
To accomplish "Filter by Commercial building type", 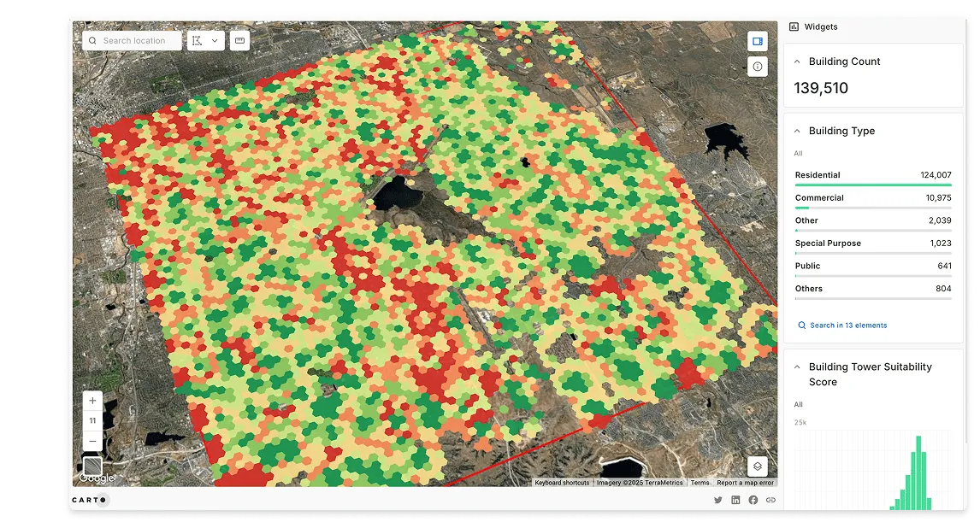I will point(872,198).
